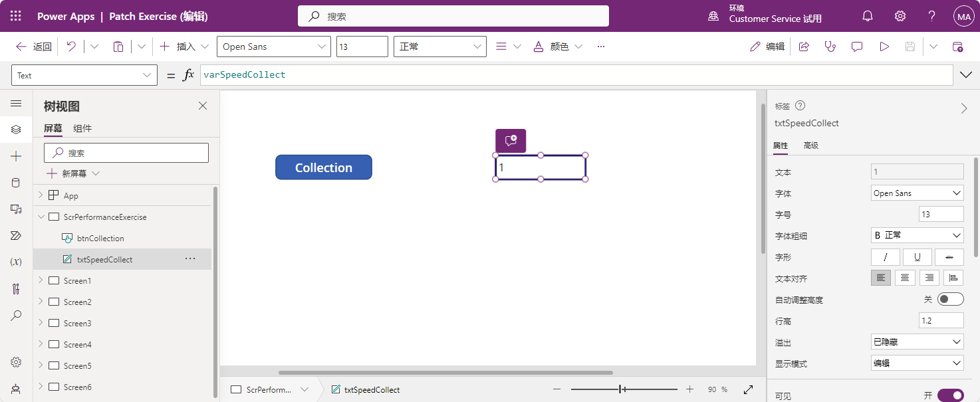The image size is (980, 402).
Task: Click the publish icon
Action: coord(957,47)
